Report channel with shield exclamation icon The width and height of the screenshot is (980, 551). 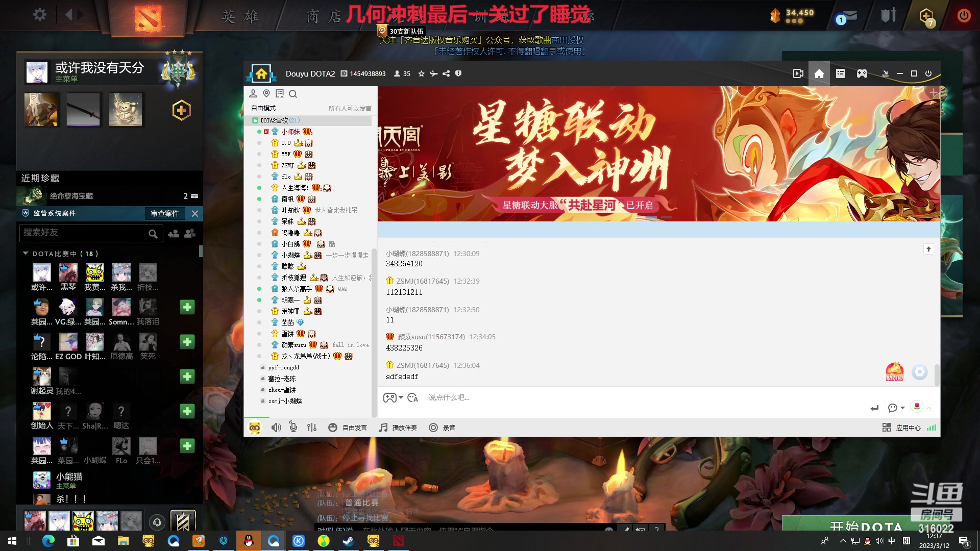pos(458,73)
